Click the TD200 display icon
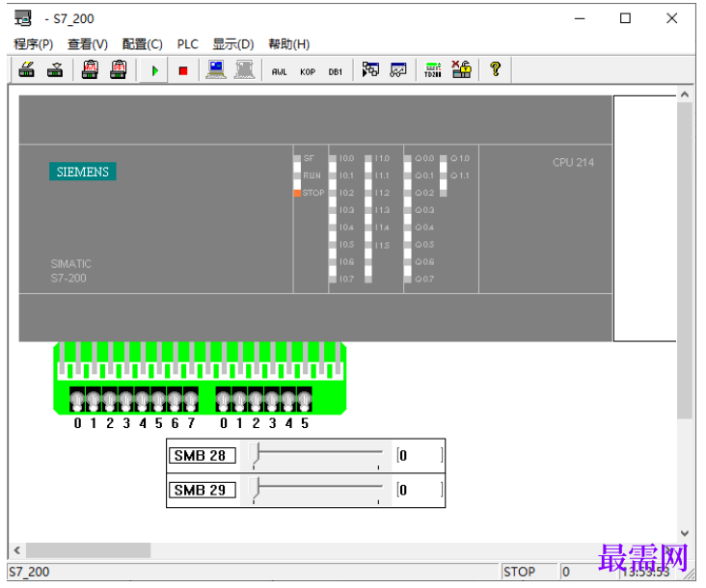The width and height of the screenshot is (706, 588). (x=433, y=69)
